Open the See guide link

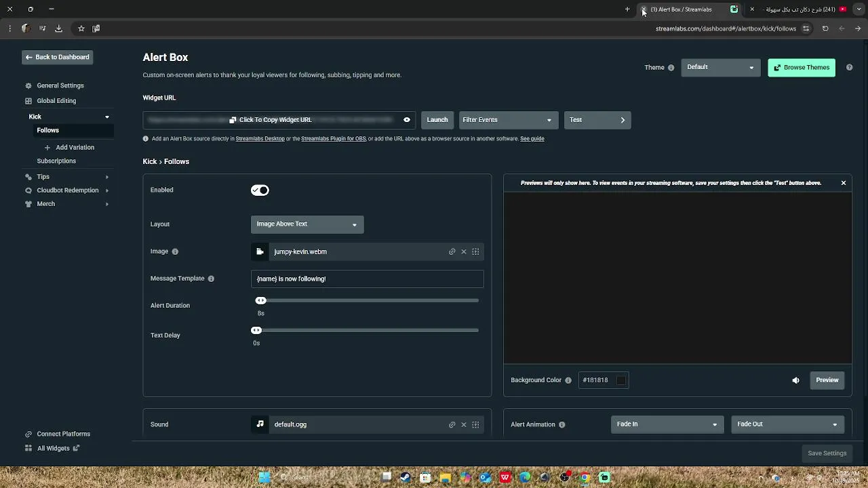pyautogui.click(x=532, y=139)
